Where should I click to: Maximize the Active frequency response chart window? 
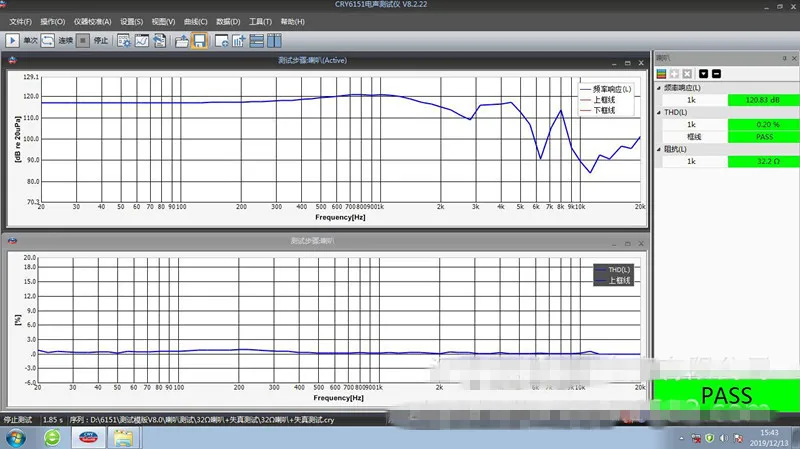tap(628, 63)
